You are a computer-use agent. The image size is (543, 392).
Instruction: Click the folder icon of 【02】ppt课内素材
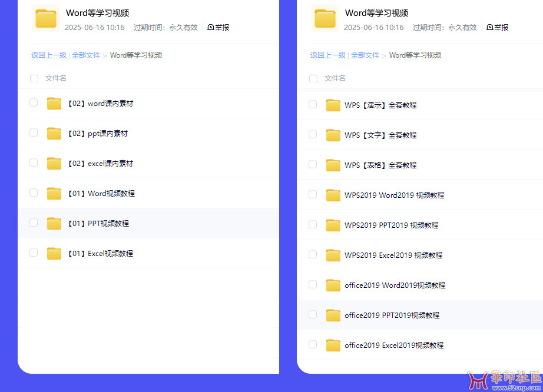[x=54, y=134]
